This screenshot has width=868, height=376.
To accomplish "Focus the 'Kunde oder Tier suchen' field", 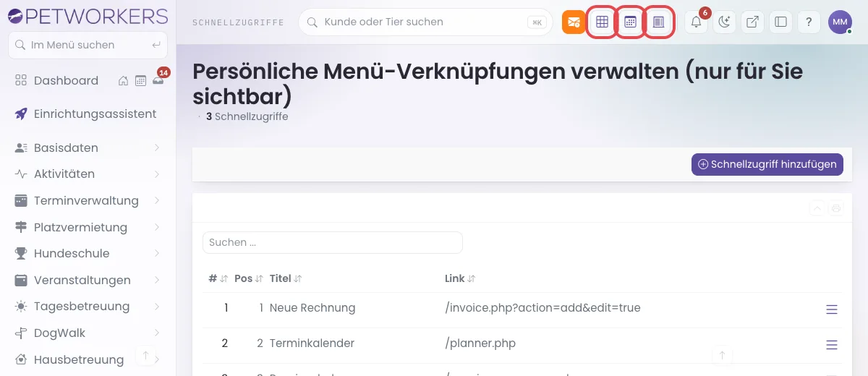I will click(x=425, y=22).
